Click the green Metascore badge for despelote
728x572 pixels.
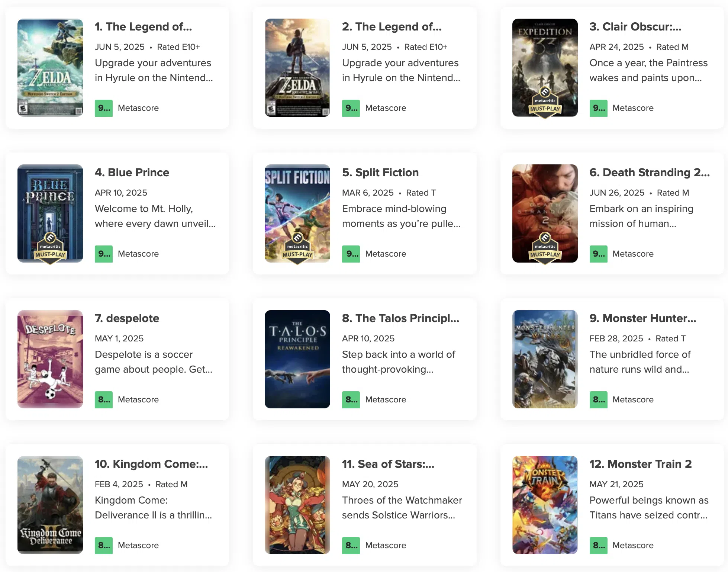103,400
